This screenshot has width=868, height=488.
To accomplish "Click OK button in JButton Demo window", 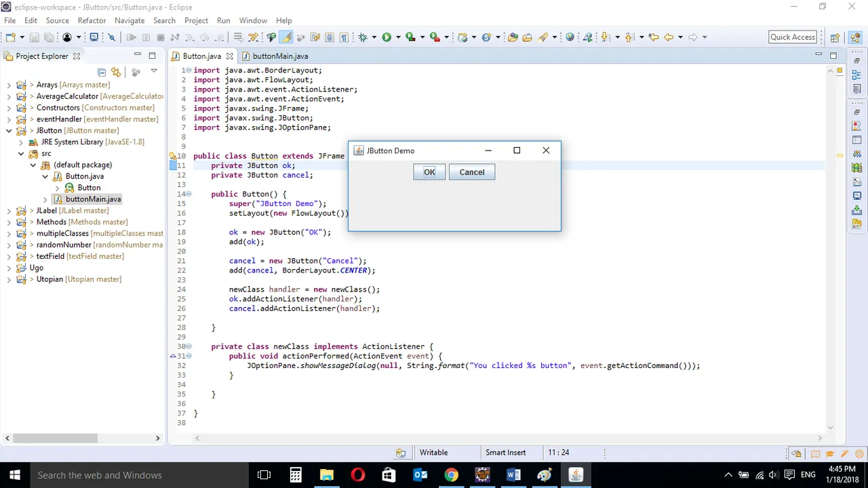I will [429, 172].
